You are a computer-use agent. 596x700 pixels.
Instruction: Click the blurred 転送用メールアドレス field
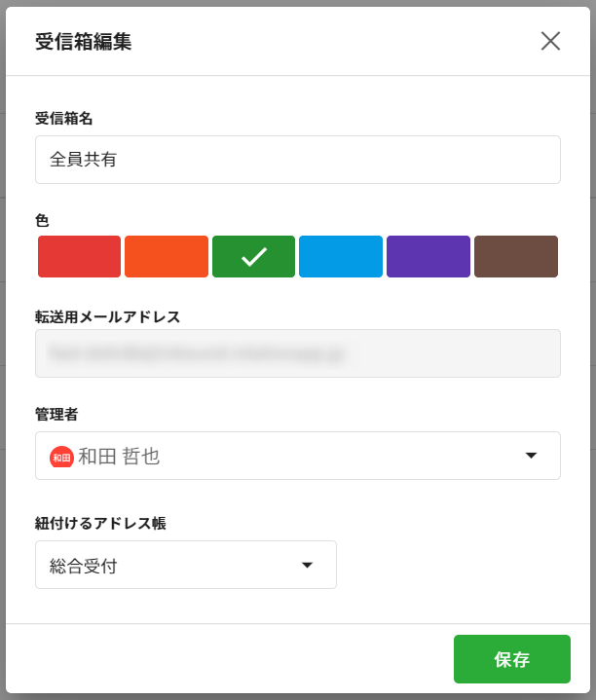coord(297,353)
